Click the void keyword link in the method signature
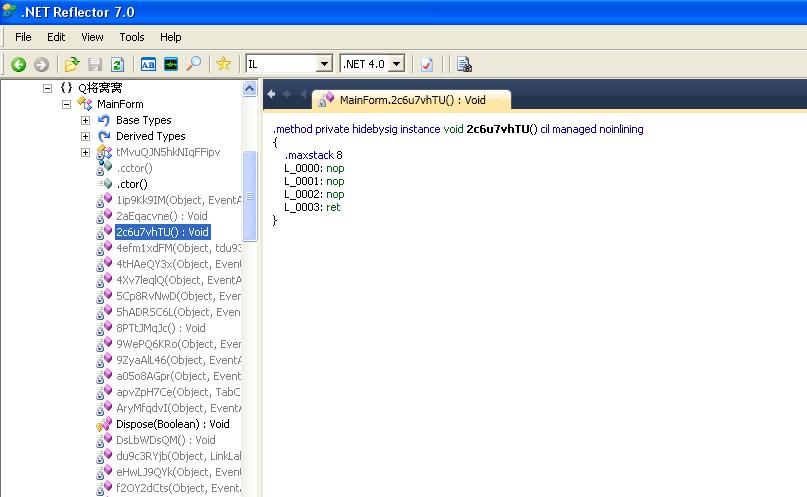 click(x=453, y=129)
